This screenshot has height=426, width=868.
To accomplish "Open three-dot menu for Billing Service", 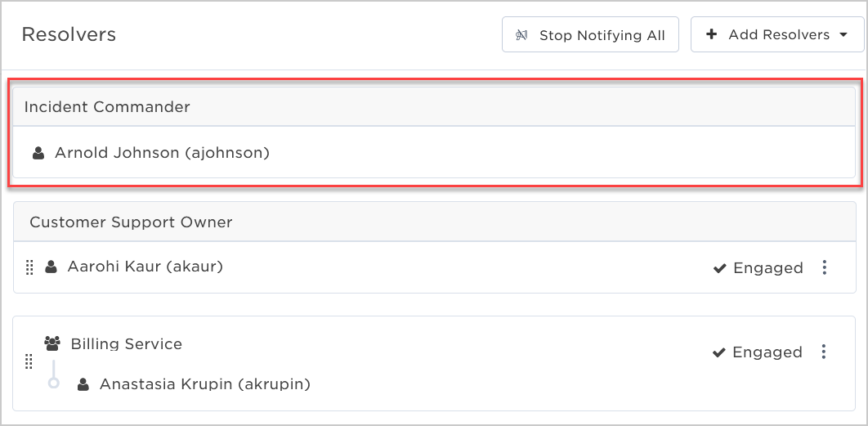I will (824, 352).
